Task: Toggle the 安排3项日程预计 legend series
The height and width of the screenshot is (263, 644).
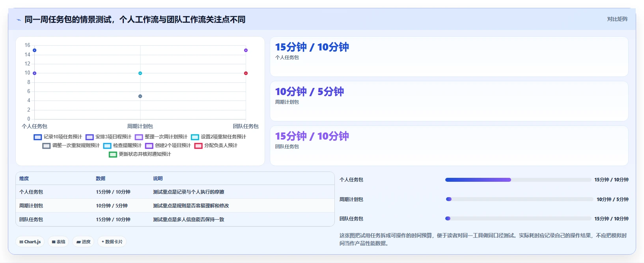Action: (108, 137)
